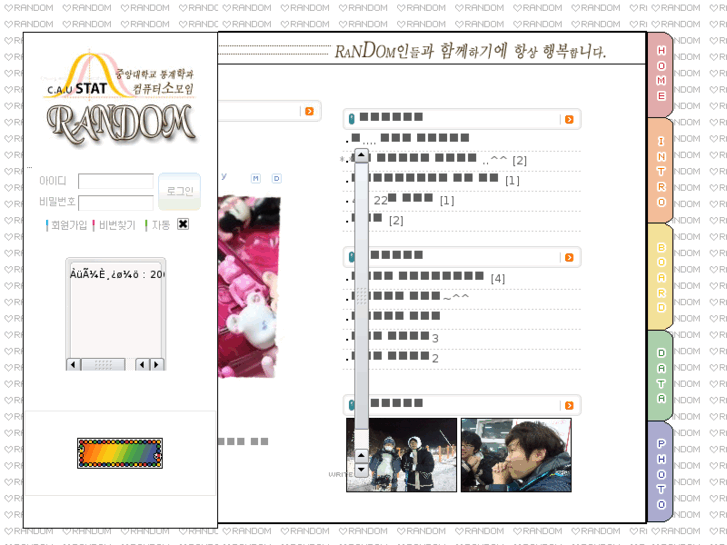Screen dimensions: 727x545
Task: Open the PHOTO side tab
Action: click(660, 472)
